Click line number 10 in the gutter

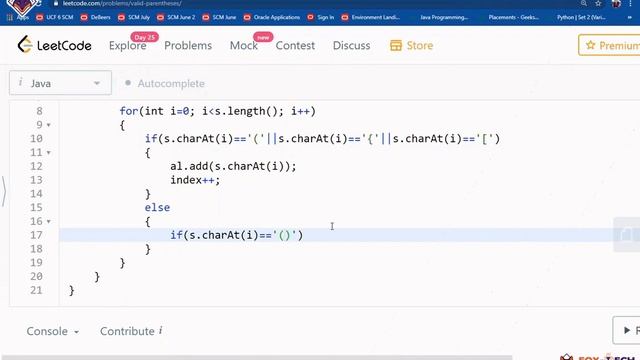tap(36, 139)
